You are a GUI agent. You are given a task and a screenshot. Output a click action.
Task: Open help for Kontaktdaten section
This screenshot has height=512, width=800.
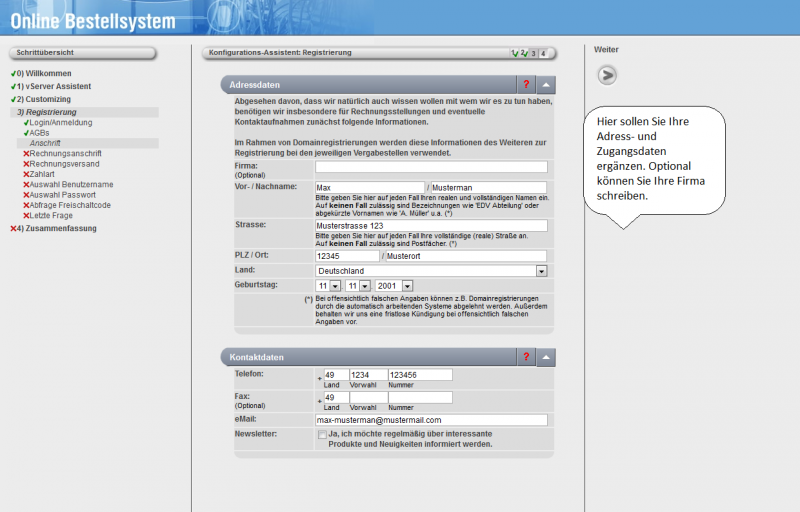click(x=526, y=357)
